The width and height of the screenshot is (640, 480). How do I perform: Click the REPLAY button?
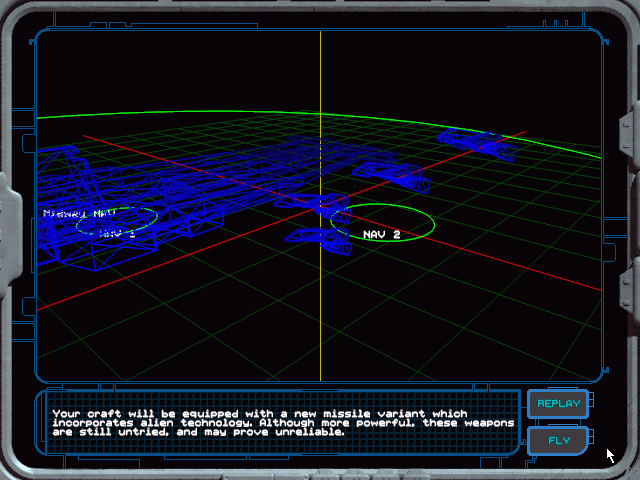558,404
